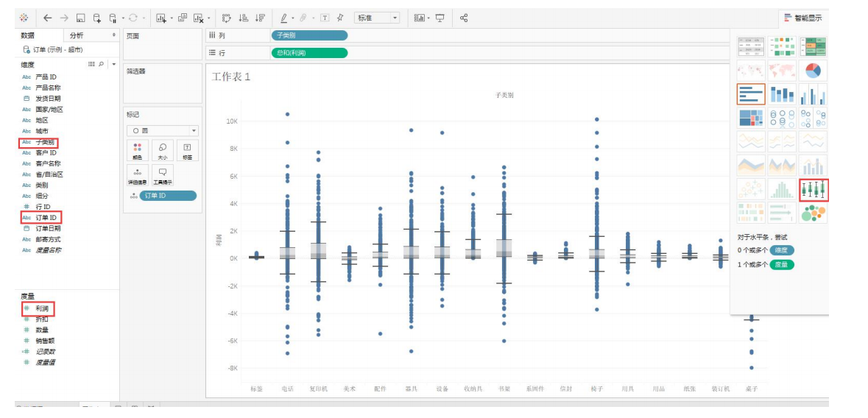Select the 销售额 measure field
The width and height of the screenshot is (868, 418).
pos(45,341)
